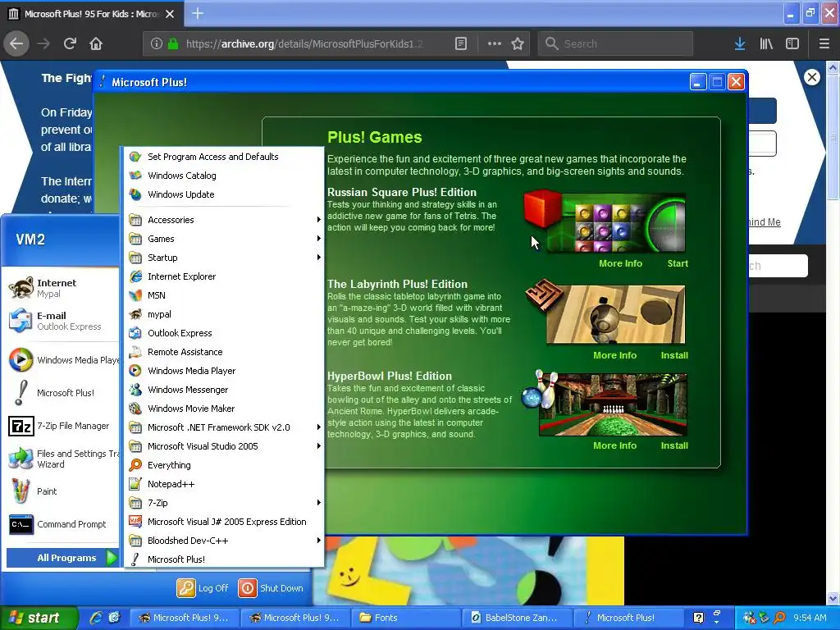This screenshot has height=630, width=840.
Task: Open Firefox page actions three-dots menu
Action: [495, 43]
